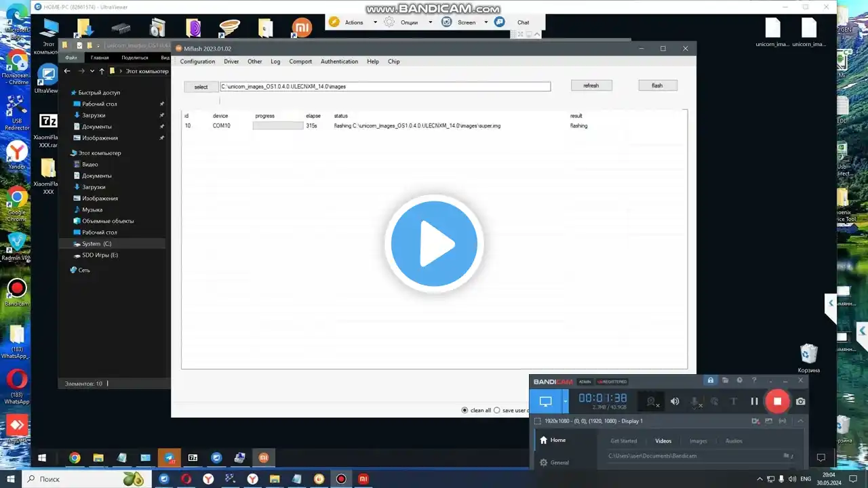The width and height of the screenshot is (868, 488).
Task: Toggle Bandicam webcam overlay icon
Action: click(652, 401)
